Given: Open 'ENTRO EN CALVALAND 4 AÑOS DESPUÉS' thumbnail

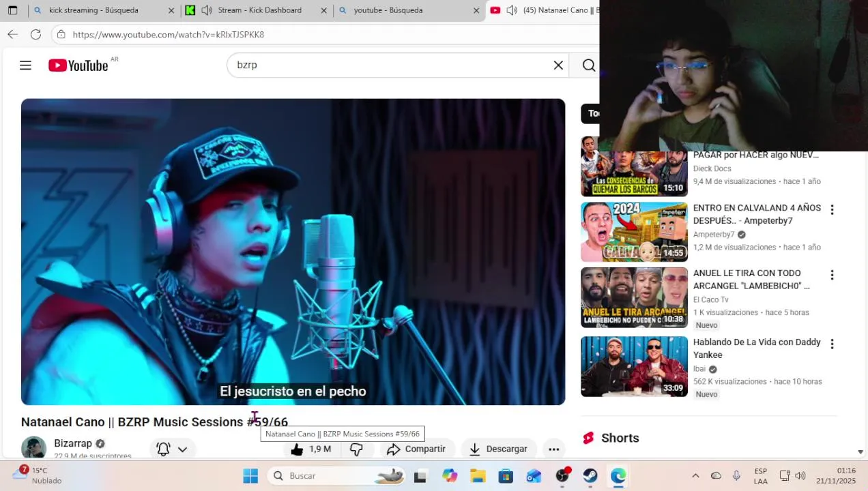Looking at the screenshot, I should click(x=634, y=232).
